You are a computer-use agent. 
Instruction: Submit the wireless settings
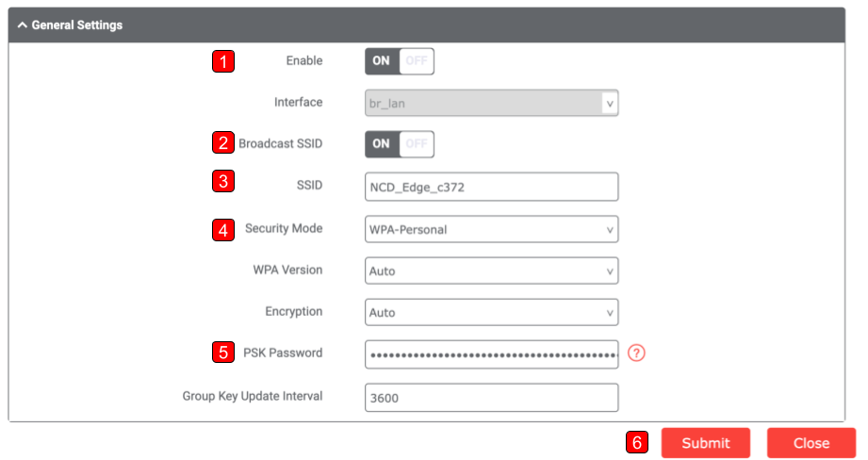click(705, 443)
